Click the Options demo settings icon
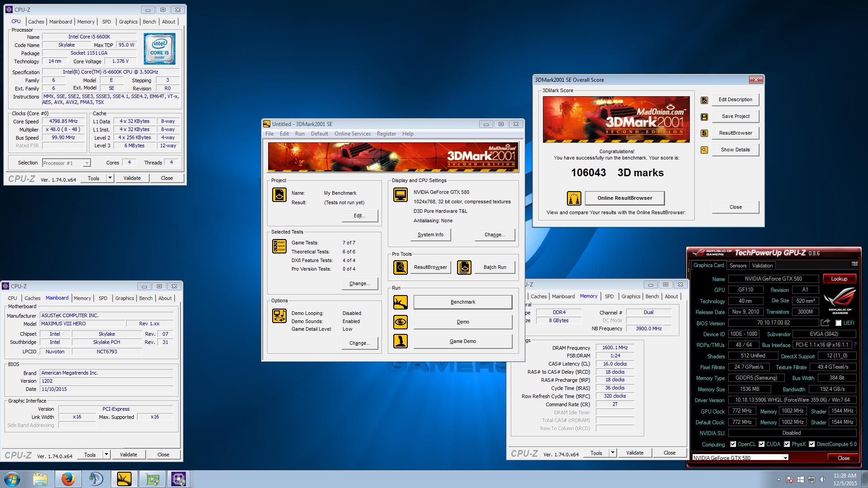 click(x=279, y=316)
